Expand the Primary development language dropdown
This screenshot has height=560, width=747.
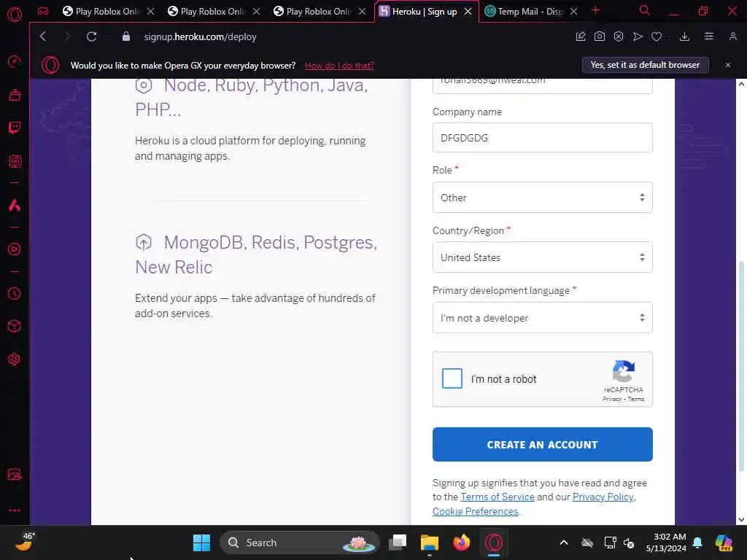542,318
